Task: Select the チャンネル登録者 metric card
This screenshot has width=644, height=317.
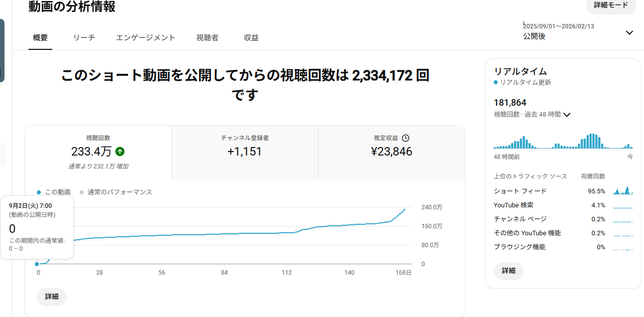Action: [244, 152]
